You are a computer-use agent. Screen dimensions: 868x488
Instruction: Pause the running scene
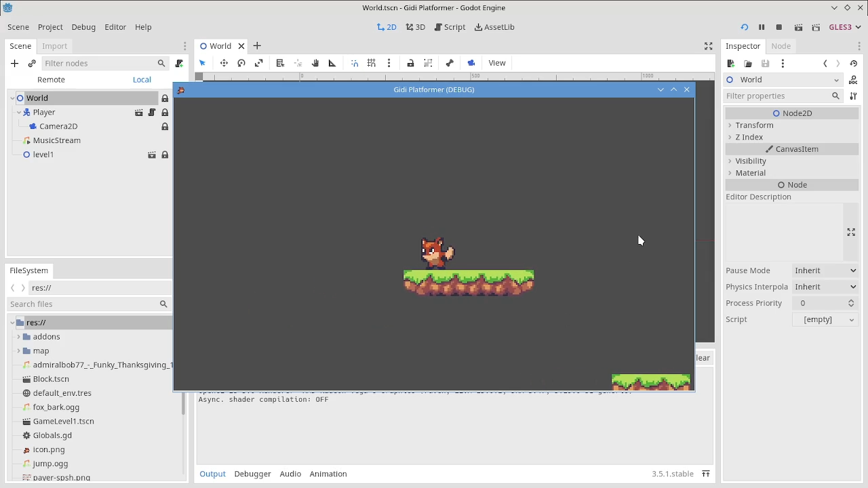pos(762,27)
